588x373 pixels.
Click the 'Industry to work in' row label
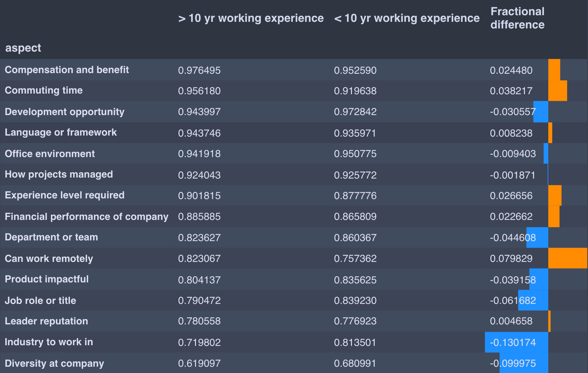[x=49, y=342]
